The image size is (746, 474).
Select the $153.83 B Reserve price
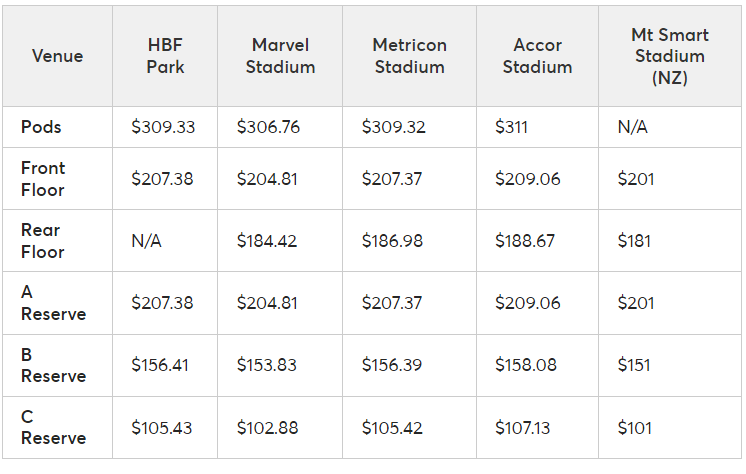pos(267,365)
